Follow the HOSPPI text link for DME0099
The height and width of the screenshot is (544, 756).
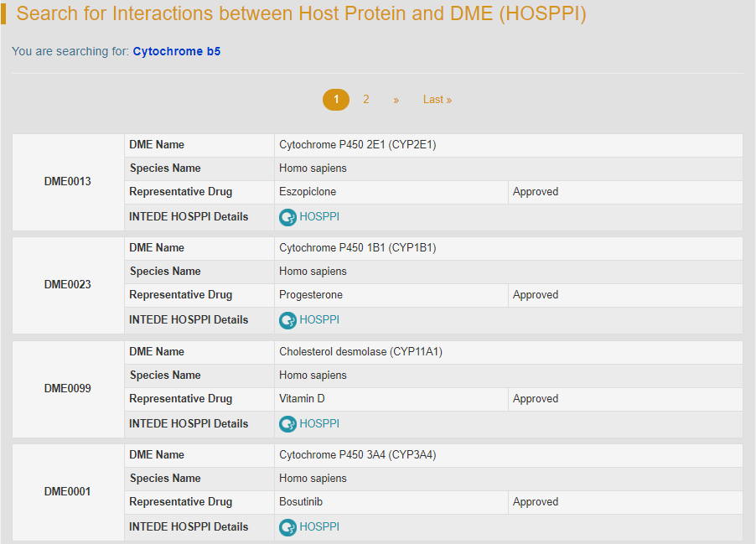coord(319,424)
